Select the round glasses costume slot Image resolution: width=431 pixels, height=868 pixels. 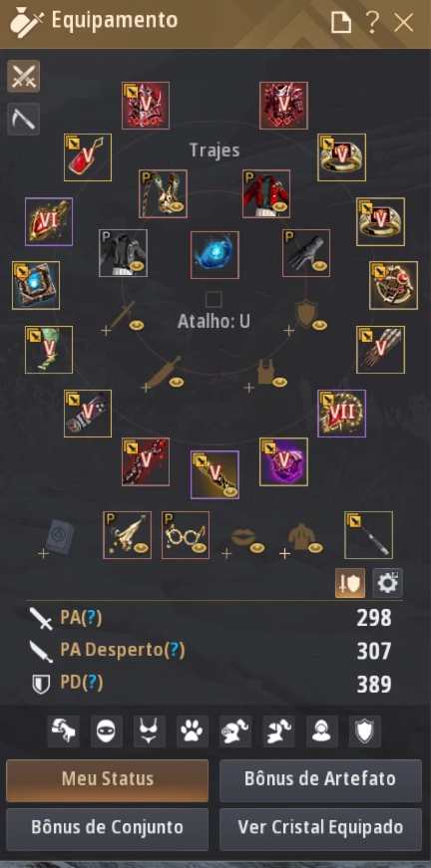pyautogui.click(x=186, y=535)
